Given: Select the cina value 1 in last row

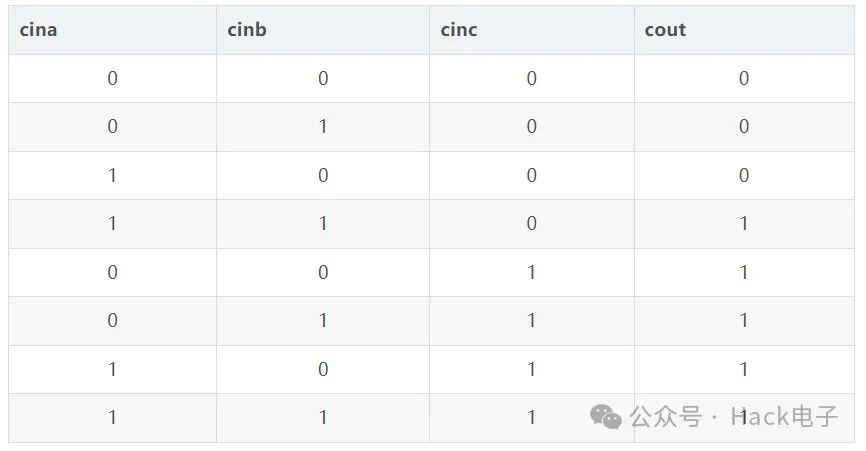Looking at the screenshot, I should [x=112, y=417].
